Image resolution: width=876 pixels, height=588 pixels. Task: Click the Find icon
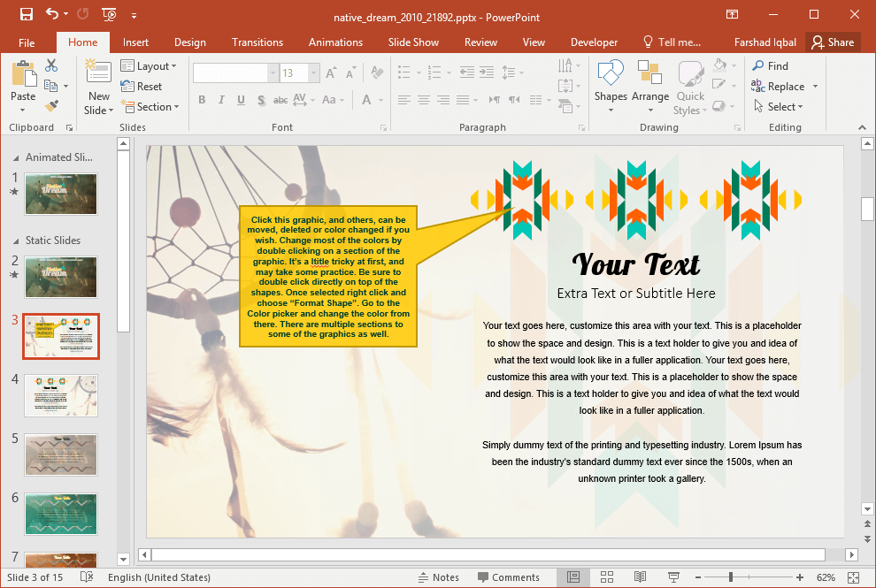pos(773,65)
